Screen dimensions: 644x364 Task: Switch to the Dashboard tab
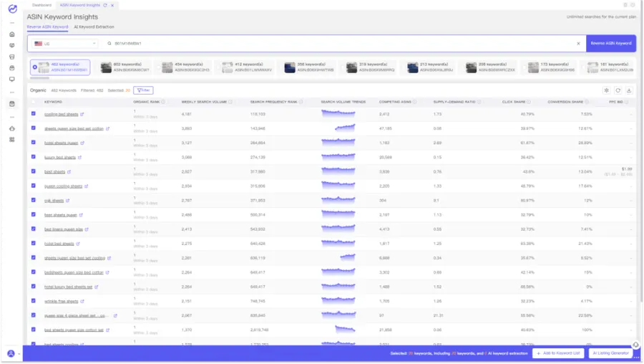pos(42,5)
